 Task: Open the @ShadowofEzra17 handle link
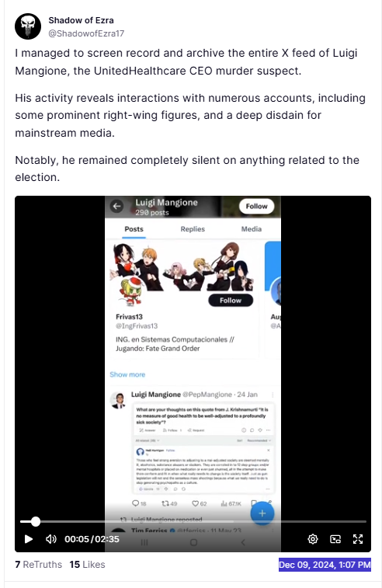coord(86,33)
